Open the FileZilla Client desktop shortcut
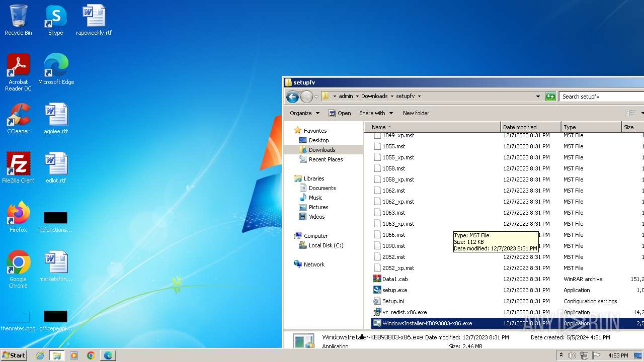Screen dimensions: 644x362 (18, 168)
